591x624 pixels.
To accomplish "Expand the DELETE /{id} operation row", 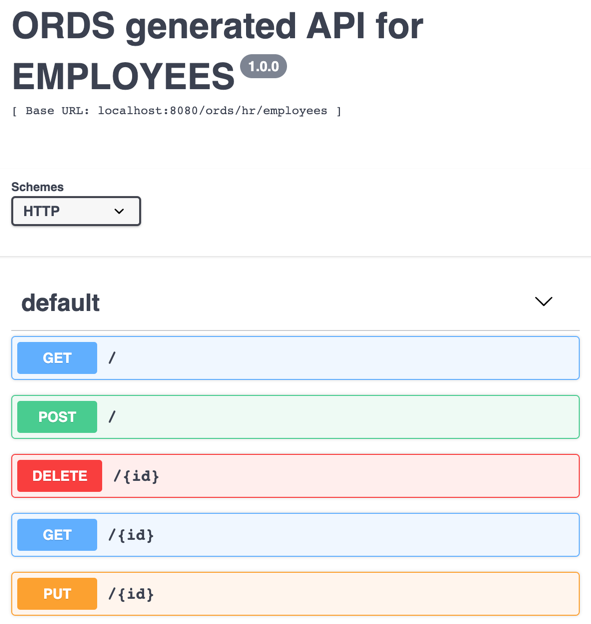I will pos(295,476).
